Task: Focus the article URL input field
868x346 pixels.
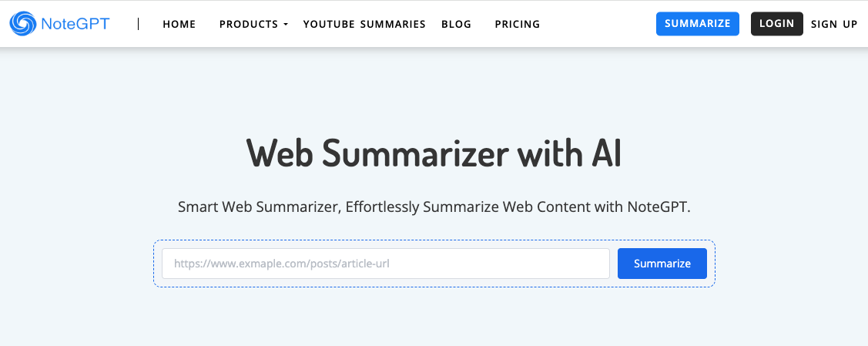Action: tap(385, 264)
